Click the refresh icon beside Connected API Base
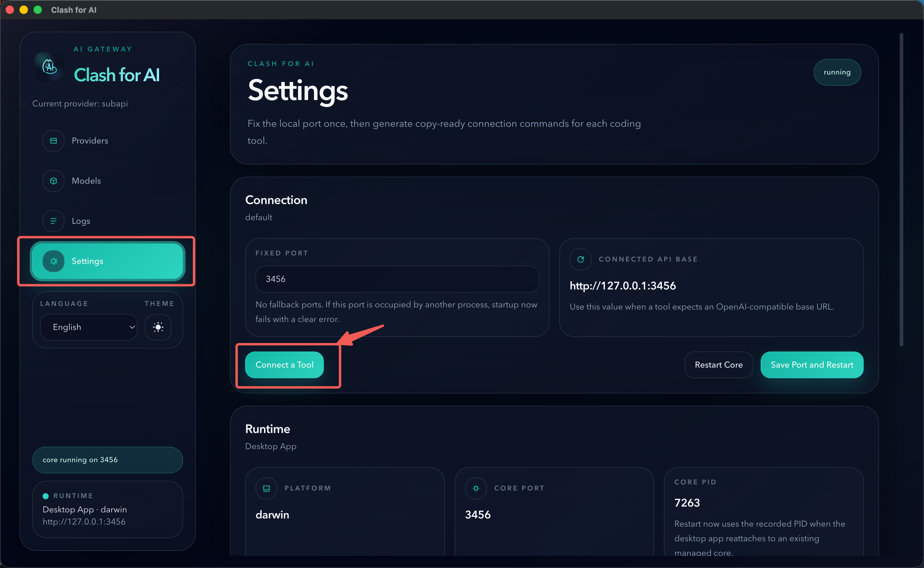Screen dimensions: 924x568 click(580, 259)
